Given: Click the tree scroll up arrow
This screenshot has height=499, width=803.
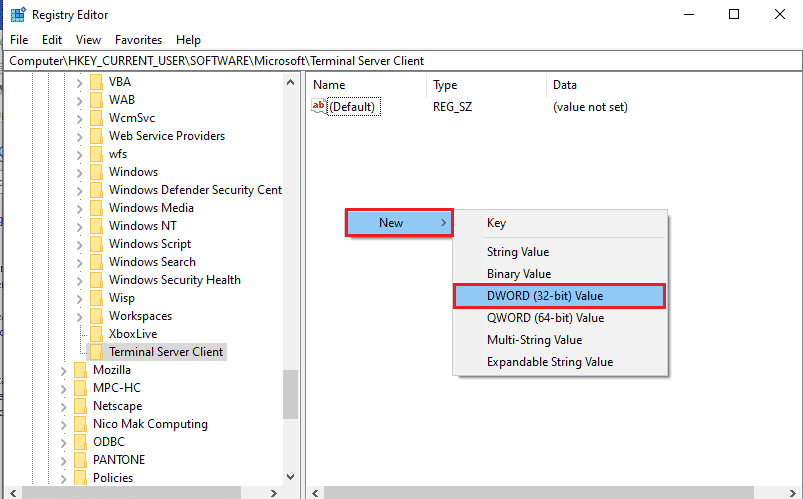Looking at the screenshot, I should point(290,82).
